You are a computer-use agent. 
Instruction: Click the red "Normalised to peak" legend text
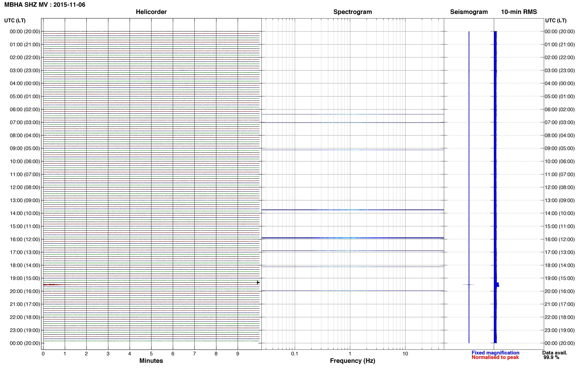495,357
